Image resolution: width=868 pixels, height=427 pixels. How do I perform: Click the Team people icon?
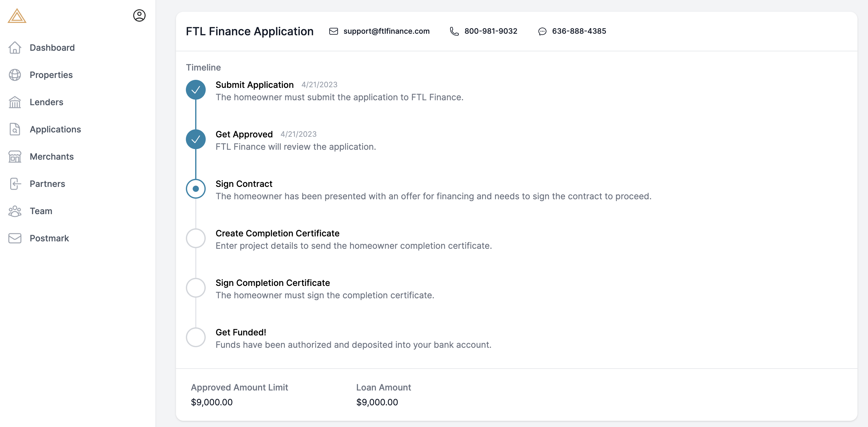pyautogui.click(x=15, y=211)
